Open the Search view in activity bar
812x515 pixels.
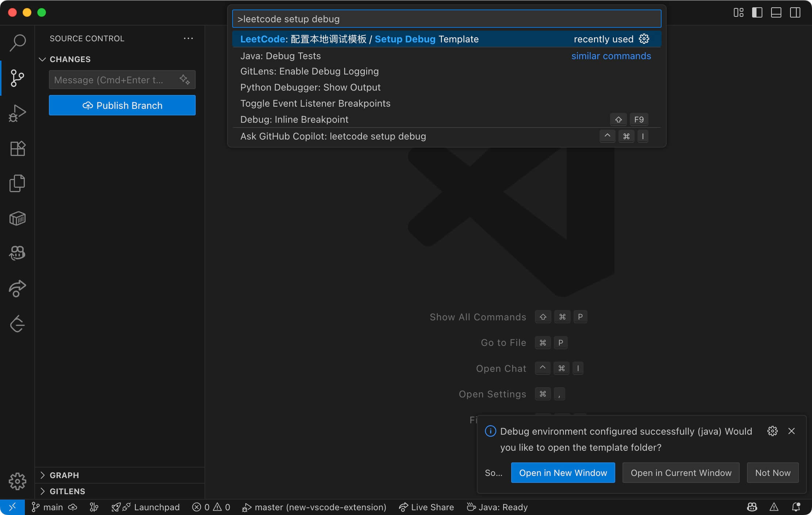[17, 43]
